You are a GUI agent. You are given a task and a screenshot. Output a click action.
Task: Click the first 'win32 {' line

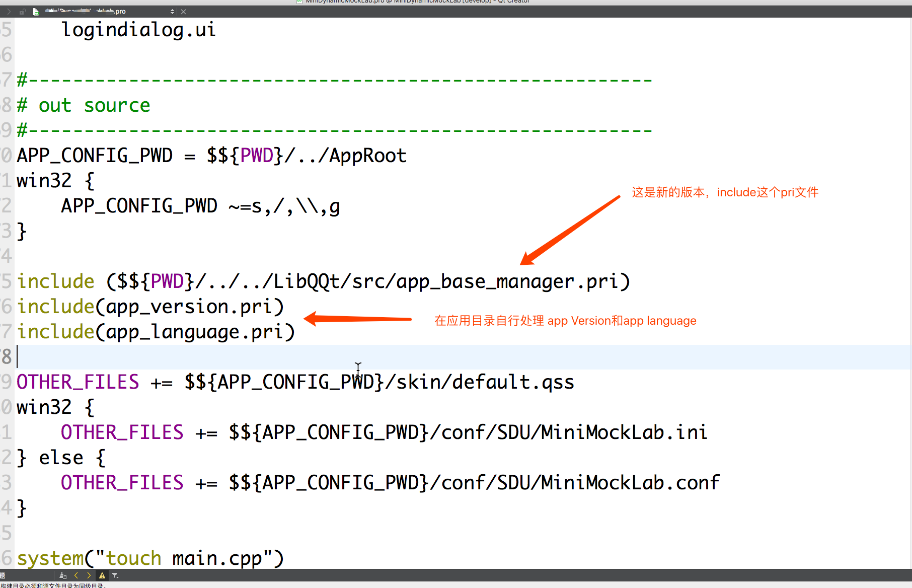tap(55, 181)
